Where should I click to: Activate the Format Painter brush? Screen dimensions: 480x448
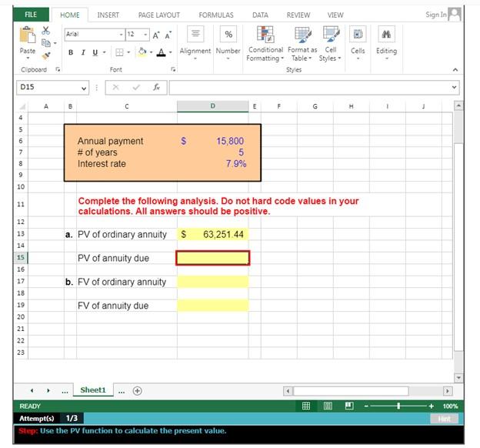click(x=46, y=55)
